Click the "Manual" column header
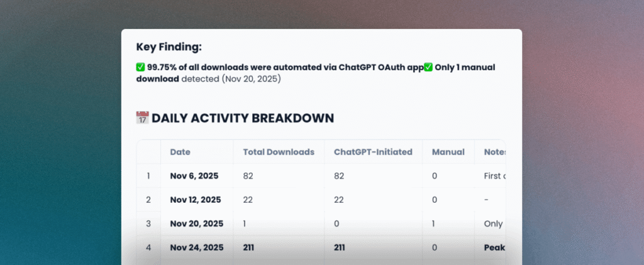The height and width of the screenshot is (265, 644). click(x=448, y=152)
